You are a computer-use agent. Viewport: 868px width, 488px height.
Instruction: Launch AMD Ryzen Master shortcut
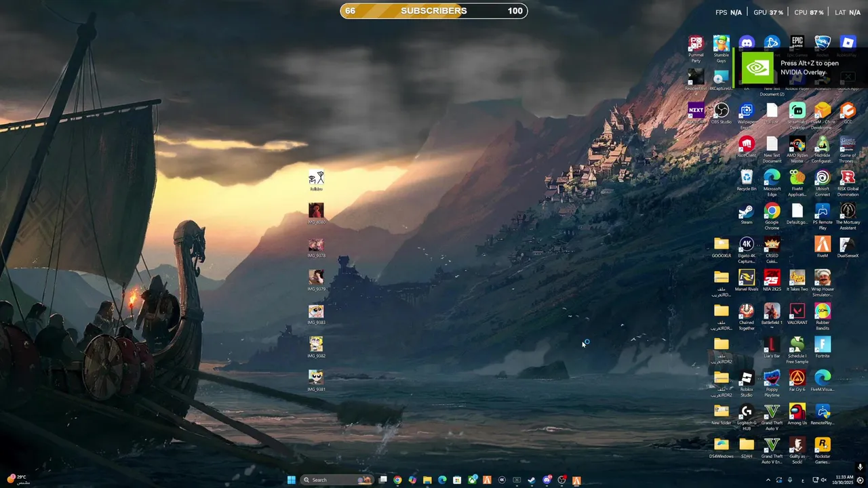797,149
